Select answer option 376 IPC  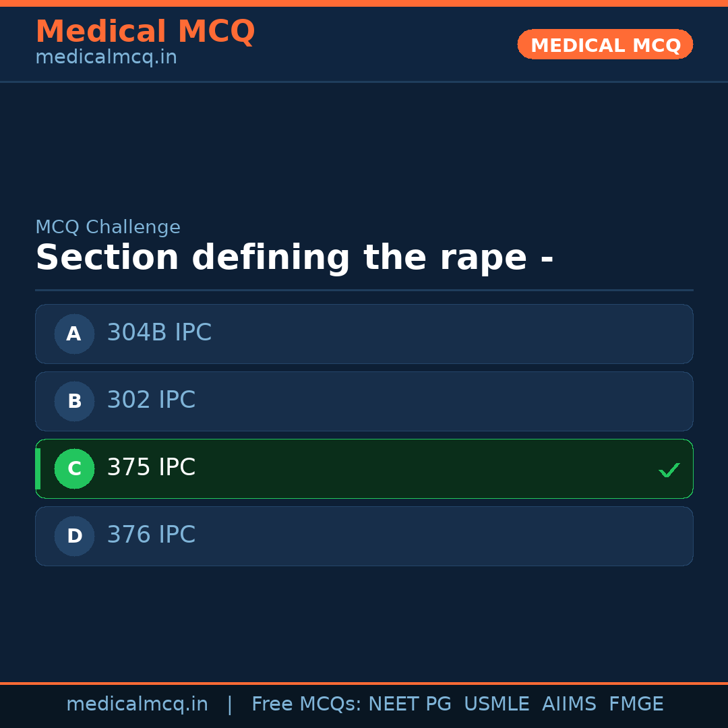[364, 536]
